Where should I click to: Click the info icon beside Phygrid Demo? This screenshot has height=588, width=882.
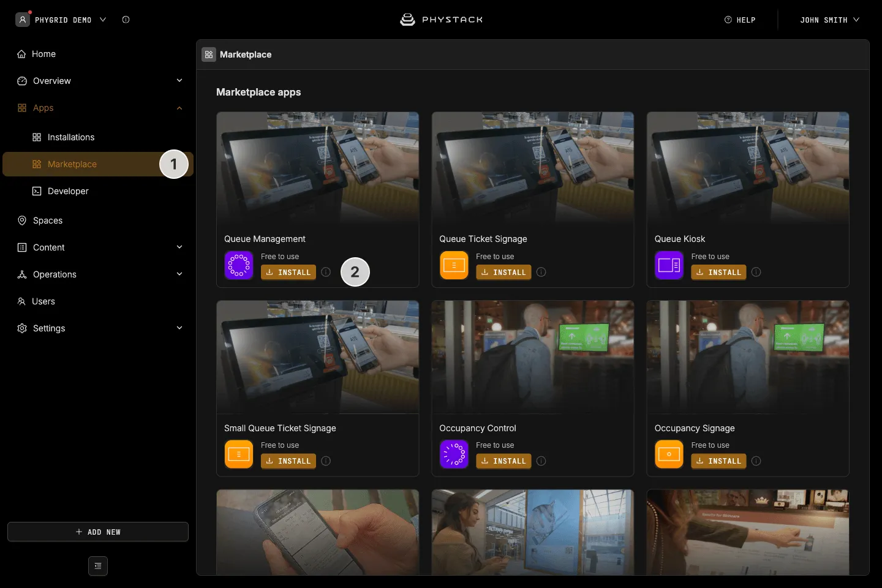pyautogui.click(x=126, y=20)
